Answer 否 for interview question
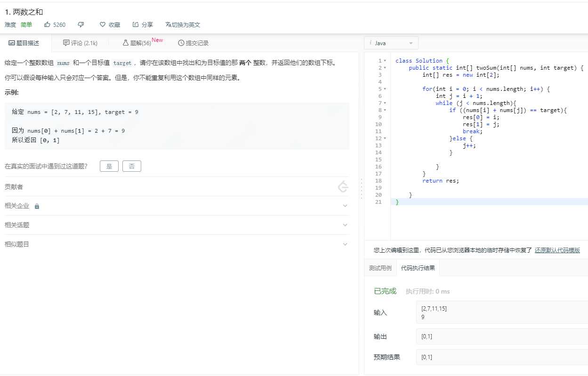 pyautogui.click(x=132, y=166)
